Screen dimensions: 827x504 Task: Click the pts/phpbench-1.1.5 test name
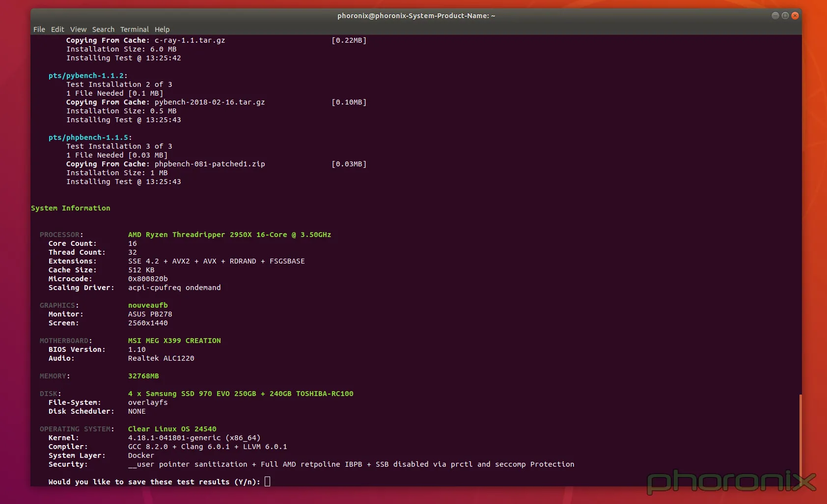(x=88, y=137)
